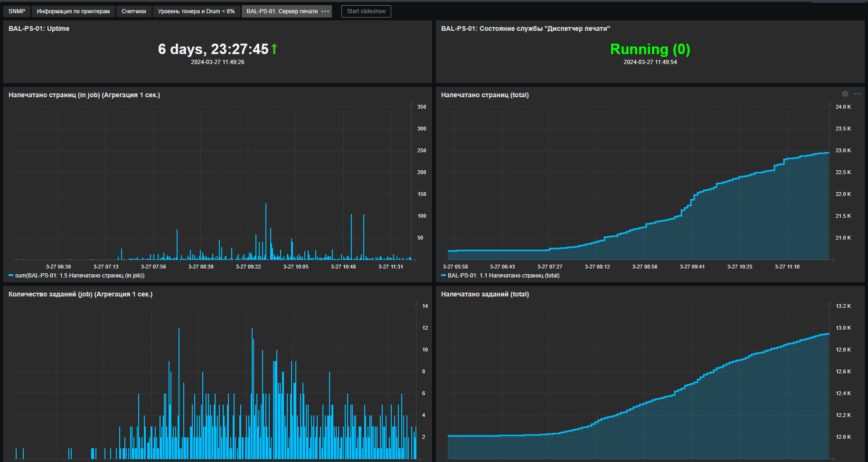Toggle the "BAL-PS-01: 1.1 Напечатано страниц (total)" legend entry
Viewport: 868px width, 462px height.
point(500,276)
